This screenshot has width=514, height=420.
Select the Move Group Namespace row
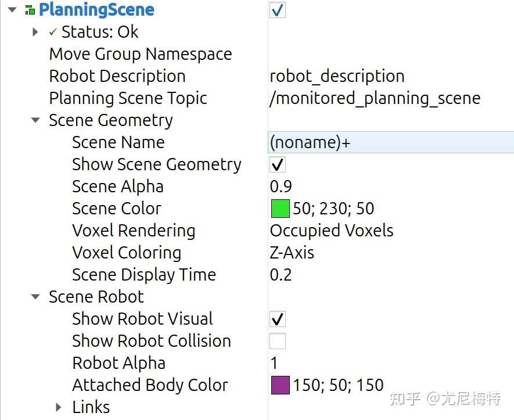click(x=141, y=54)
